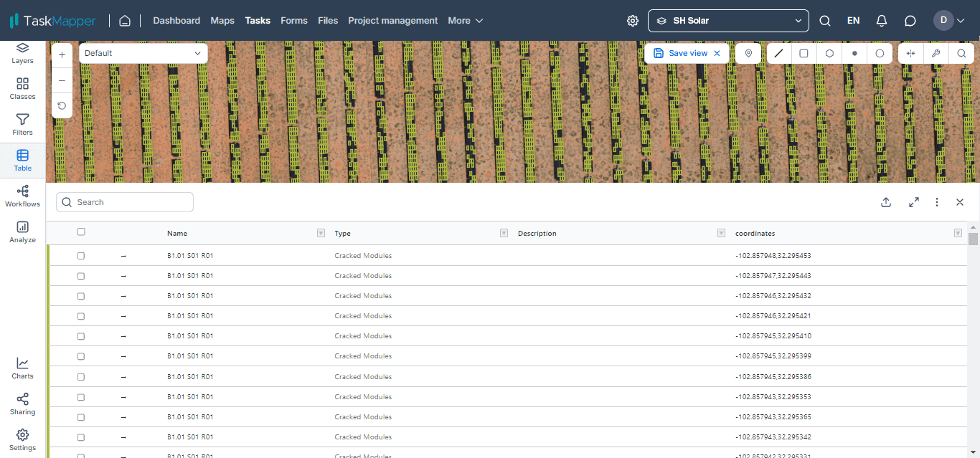Select the rectangle drawing tool
The height and width of the screenshot is (458, 980).
coord(804,53)
